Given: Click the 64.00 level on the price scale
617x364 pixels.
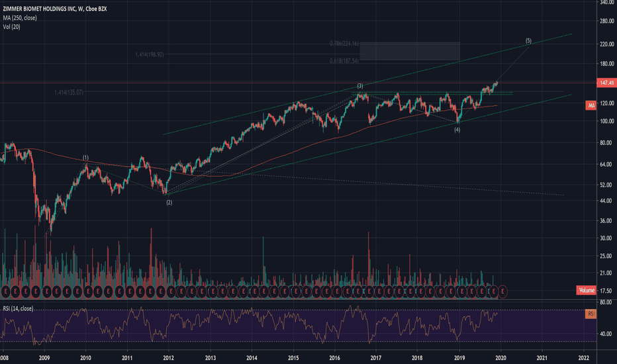Looking at the screenshot, I should pyautogui.click(x=607, y=164).
